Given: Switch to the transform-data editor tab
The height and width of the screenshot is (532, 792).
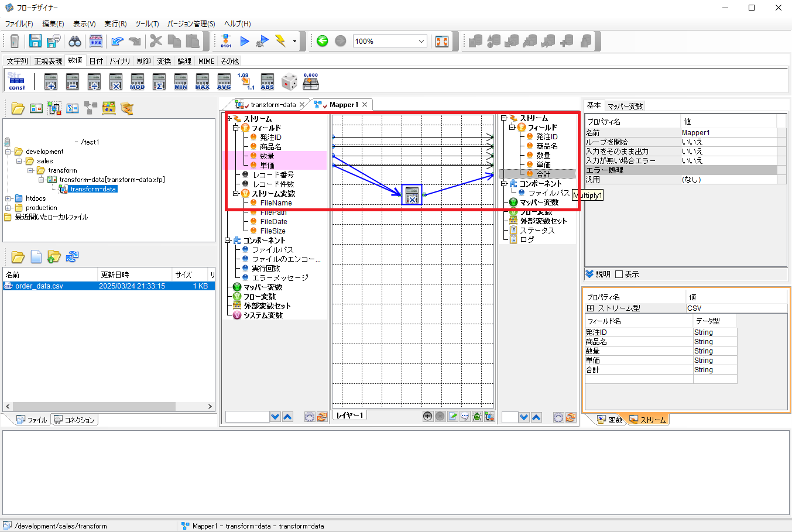Looking at the screenshot, I should coord(273,105).
